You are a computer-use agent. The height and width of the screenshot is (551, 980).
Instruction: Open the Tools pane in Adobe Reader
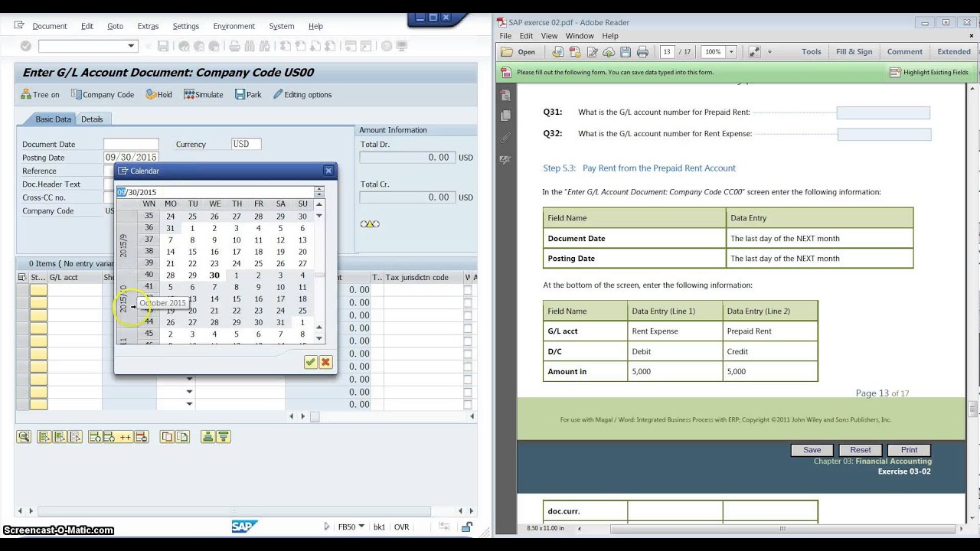point(812,52)
